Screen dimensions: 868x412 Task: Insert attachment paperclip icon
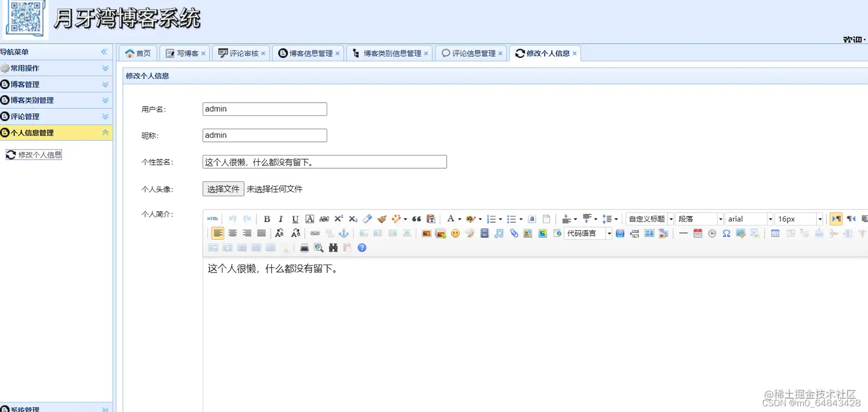click(x=514, y=234)
